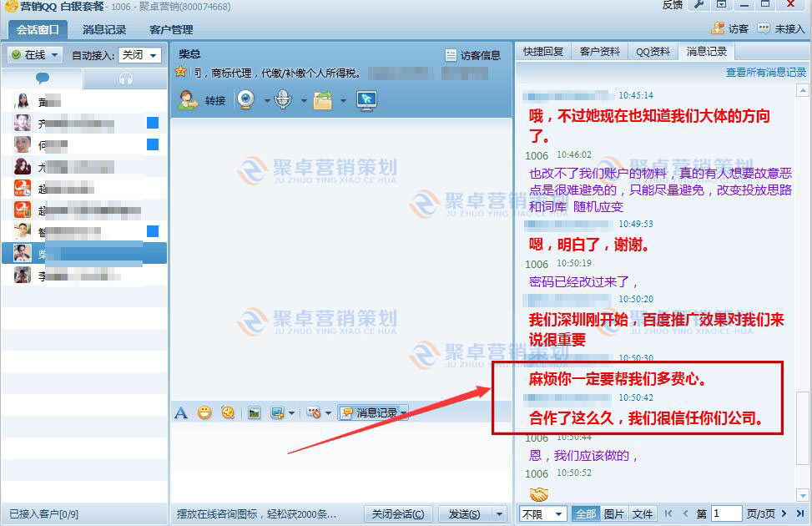Filter records to show 文件 only
Screen dimensions: 812x526
(642, 513)
